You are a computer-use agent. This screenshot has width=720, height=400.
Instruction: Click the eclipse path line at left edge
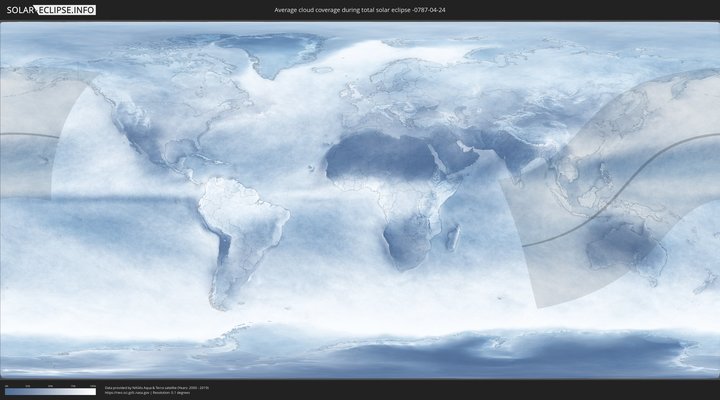click(x=25, y=134)
